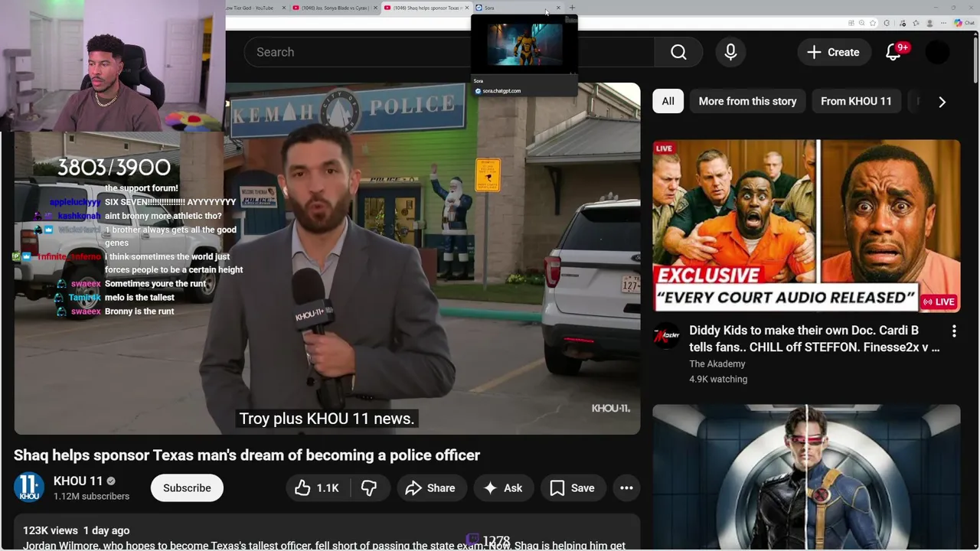This screenshot has height=551, width=980.
Task: Share the Shaq video
Action: (x=430, y=487)
